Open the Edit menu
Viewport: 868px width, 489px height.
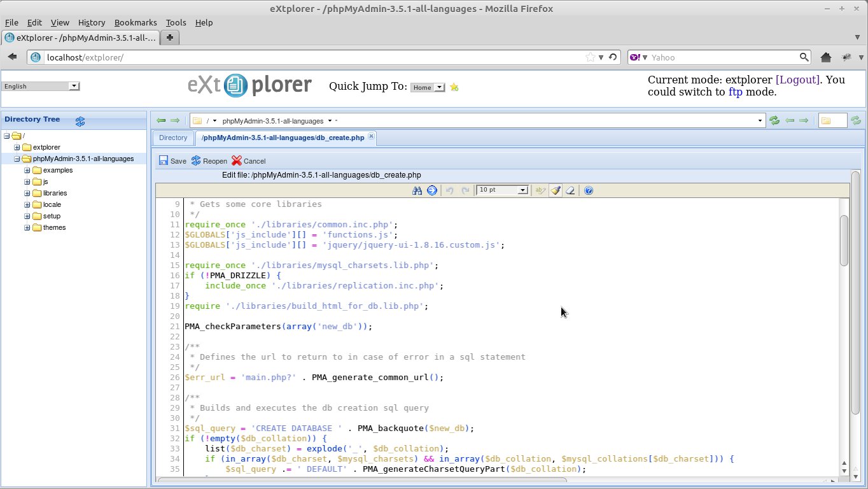pos(34,22)
